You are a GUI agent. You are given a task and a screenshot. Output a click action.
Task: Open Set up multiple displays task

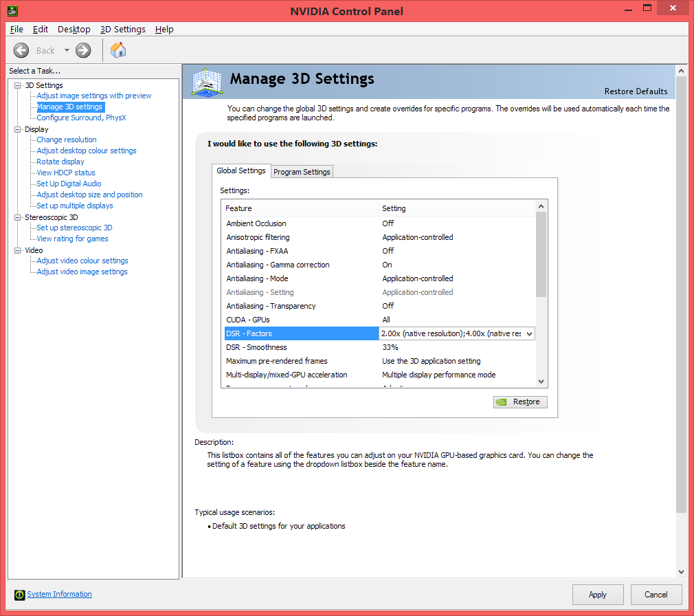[x=75, y=206]
